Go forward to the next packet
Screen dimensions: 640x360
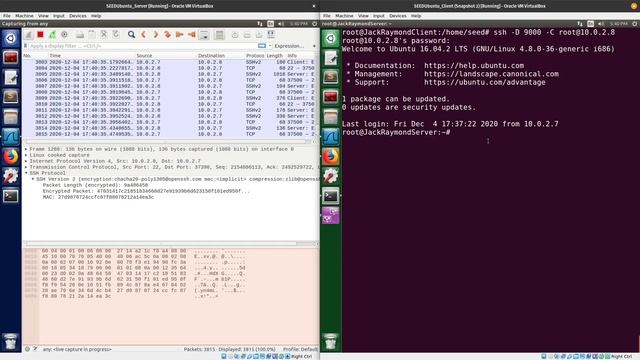click(156, 35)
